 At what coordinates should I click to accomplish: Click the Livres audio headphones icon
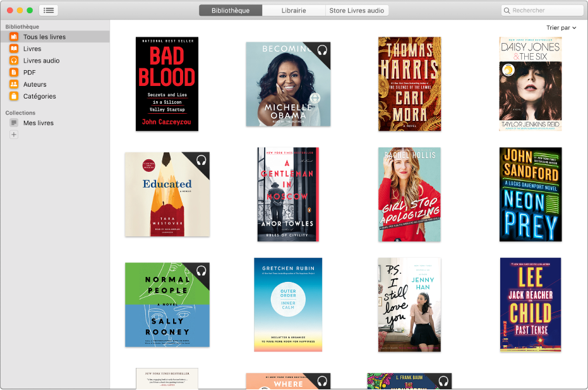[14, 61]
